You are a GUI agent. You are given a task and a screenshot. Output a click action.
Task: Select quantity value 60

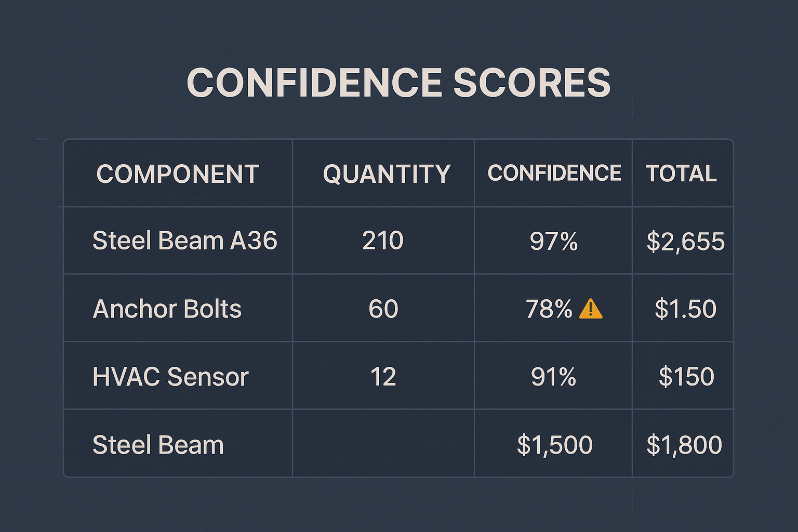pyautogui.click(x=383, y=309)
